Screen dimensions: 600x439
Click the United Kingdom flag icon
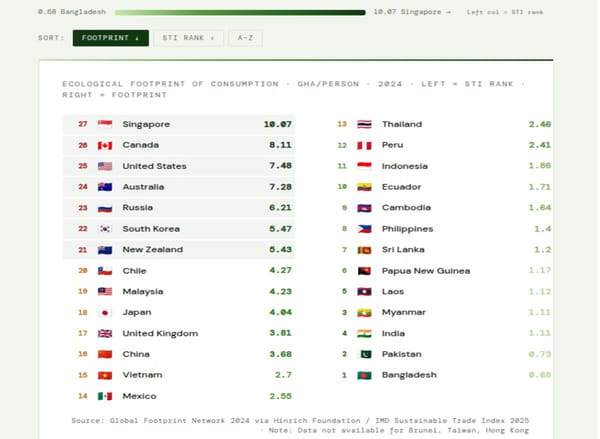click(105, 333)
